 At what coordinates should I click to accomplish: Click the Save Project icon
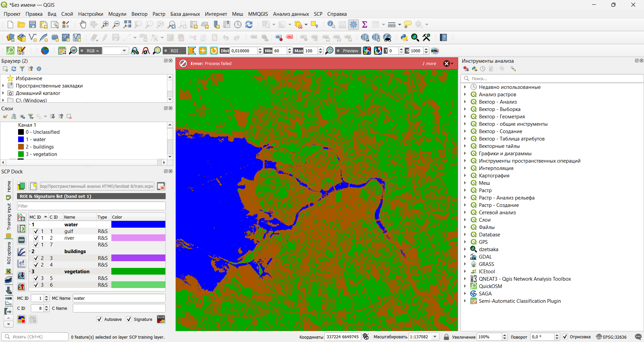33,24
